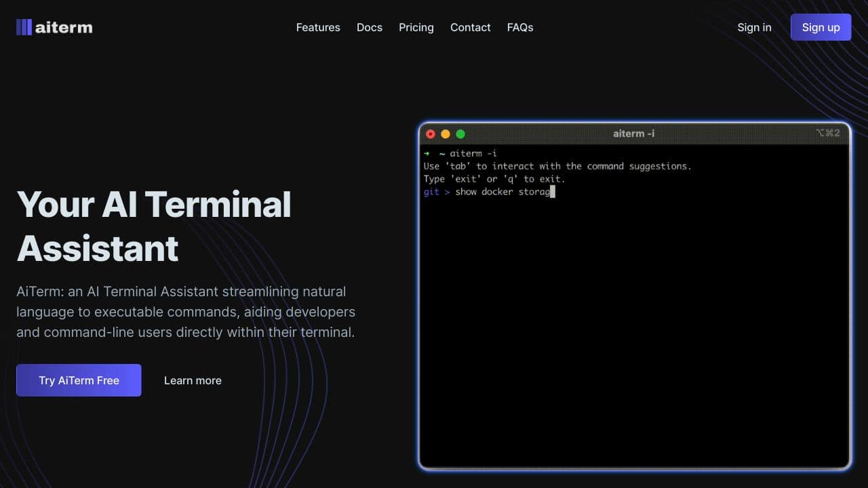Viewport: 868px width, 488px height.
Task: Click the 'show docker storag' typed text
Action: (502, 192)
